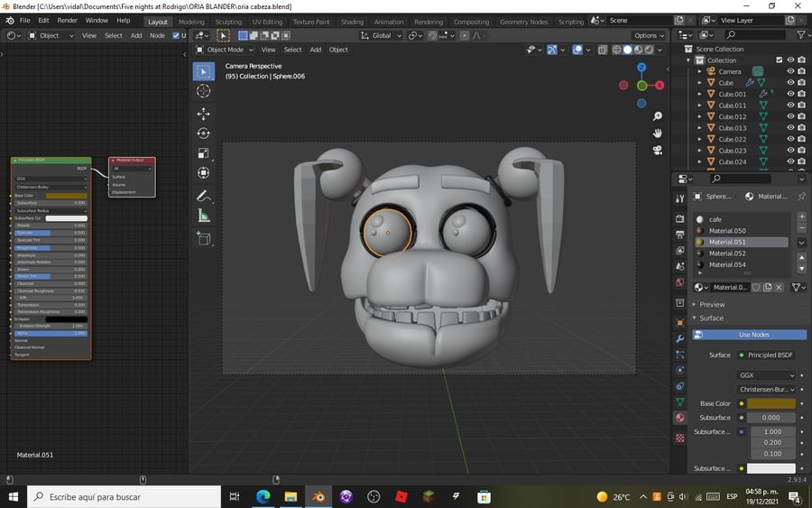Toggle camera view with the camera icon
Image resolution: width=812 pixels, height=508 pixels.
point(658,150)
